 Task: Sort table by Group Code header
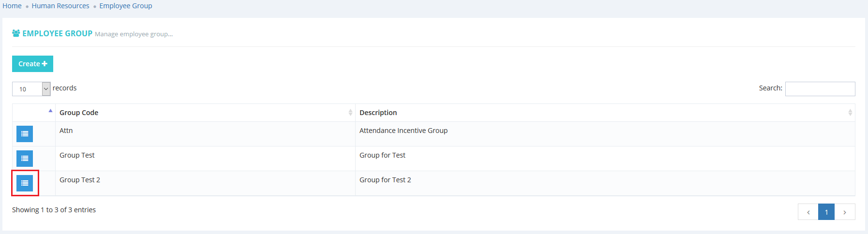coord(79,113)
